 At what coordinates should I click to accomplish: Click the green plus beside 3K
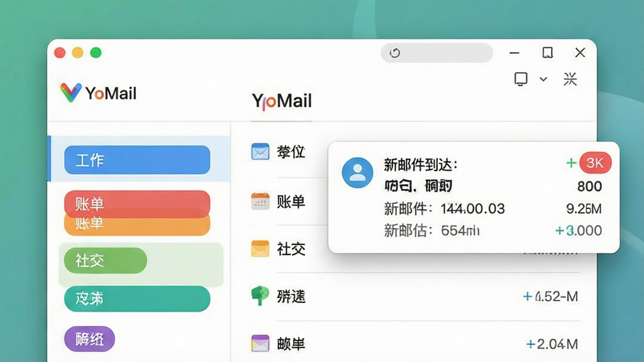tap(571, 163)
